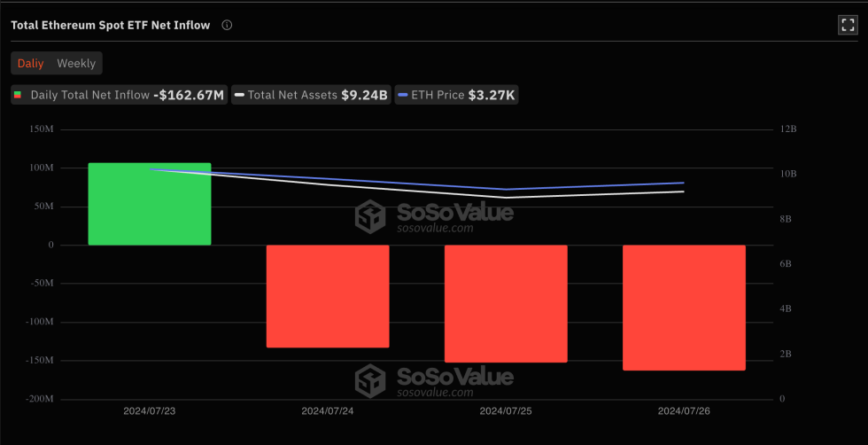This screenshot has width=868, height=445.
Task: Open the fullscreen view of the chart
Action: [847, 25]
